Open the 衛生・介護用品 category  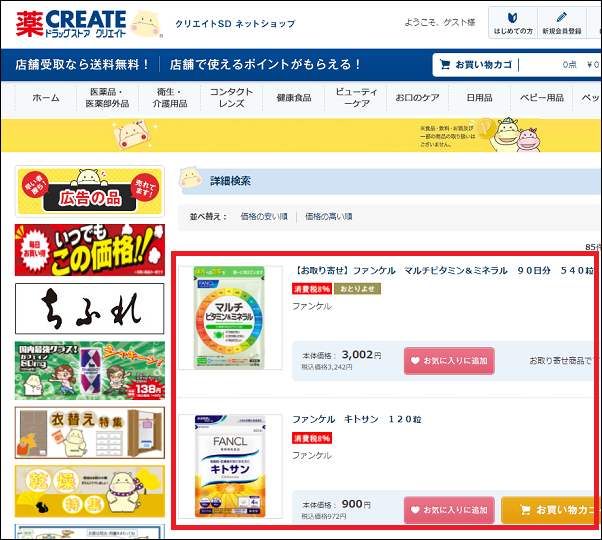170,98
